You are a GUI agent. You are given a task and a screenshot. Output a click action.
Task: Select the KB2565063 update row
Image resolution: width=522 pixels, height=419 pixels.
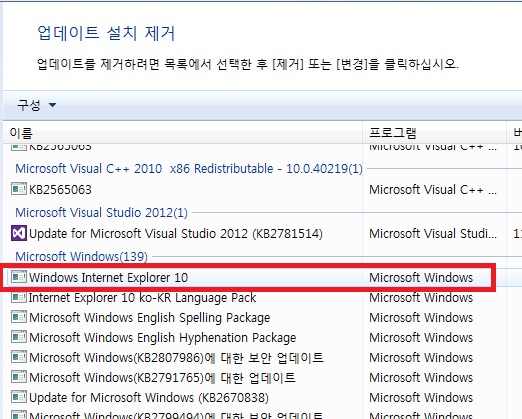pos(60,190)
